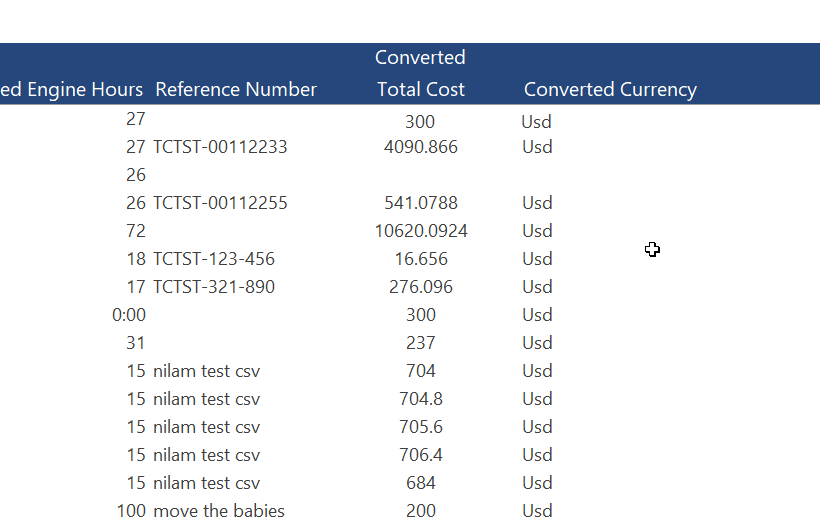Select the cell showing 541.0788
Viewport: 820px width, 528px height.
(x=420, y=203)
